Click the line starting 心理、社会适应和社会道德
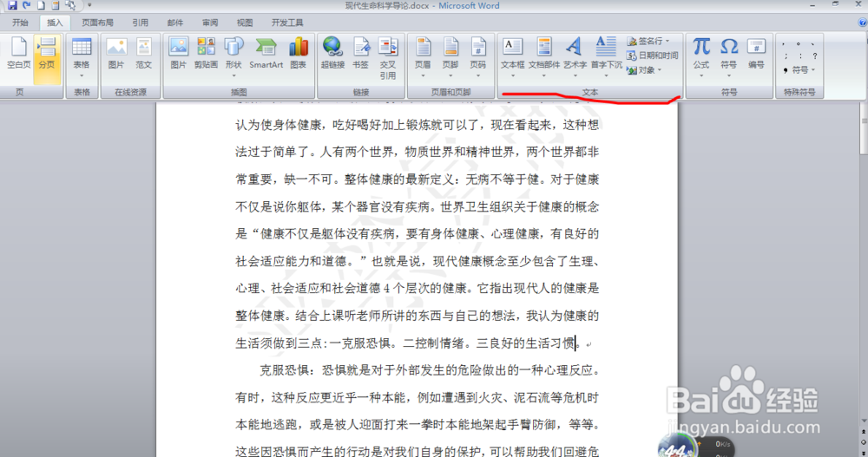Image resolution: width=868 pixels, height=457 pixels. pyautogui.click(x=418, y=288)
